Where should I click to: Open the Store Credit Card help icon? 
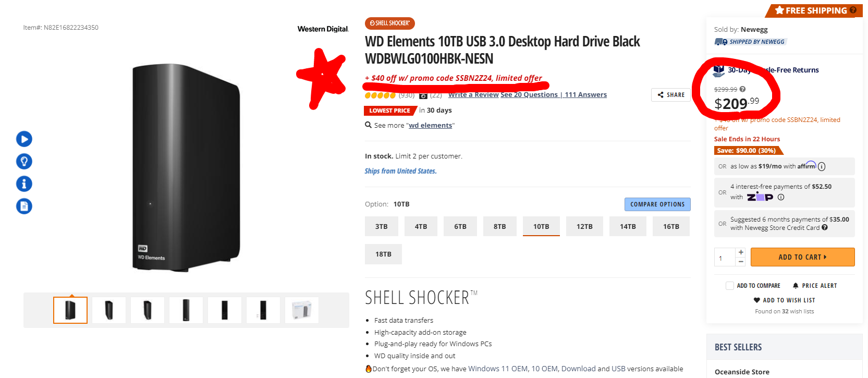tap(825, 227)
